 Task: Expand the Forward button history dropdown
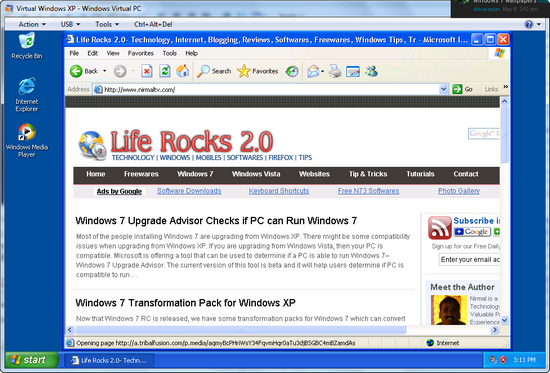tap(133, 71)
